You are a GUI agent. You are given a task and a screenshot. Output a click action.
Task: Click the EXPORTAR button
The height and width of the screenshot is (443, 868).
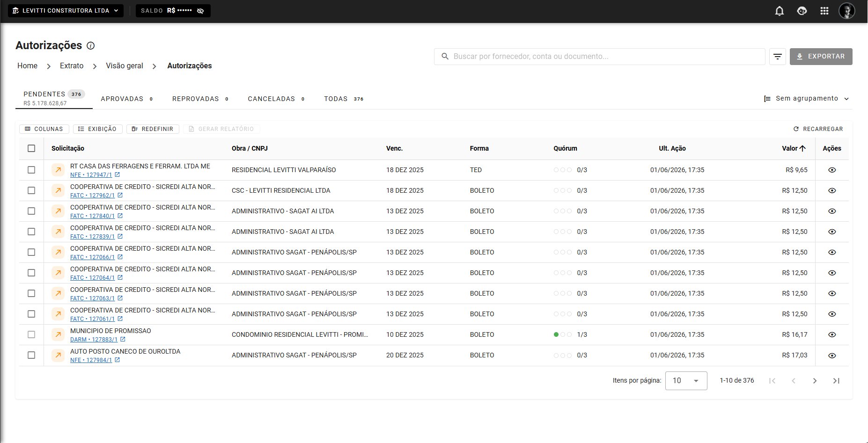pyautogui.click(x=821, y=57)
